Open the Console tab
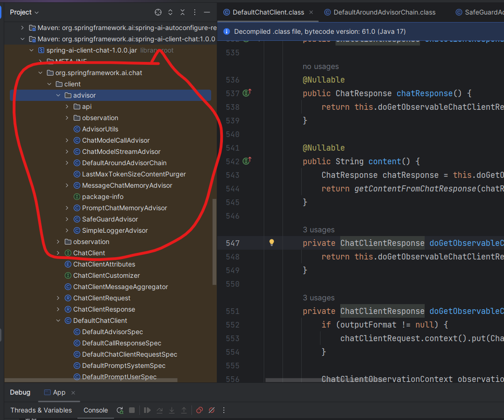 tap(95, 410)
